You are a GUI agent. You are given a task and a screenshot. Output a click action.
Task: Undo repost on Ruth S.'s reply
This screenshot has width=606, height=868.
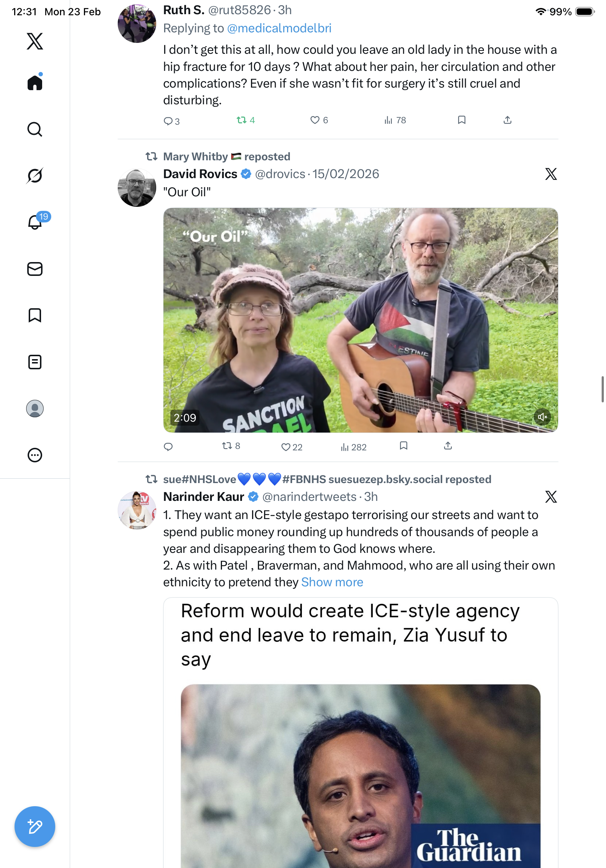[x=241, y=120]
